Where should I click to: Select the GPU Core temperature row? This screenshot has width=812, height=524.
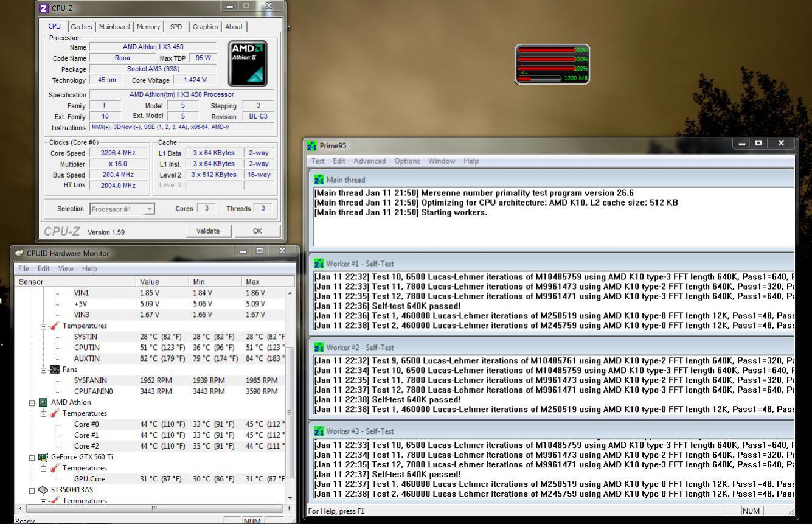pyautogui.click(x=150, y=479)
